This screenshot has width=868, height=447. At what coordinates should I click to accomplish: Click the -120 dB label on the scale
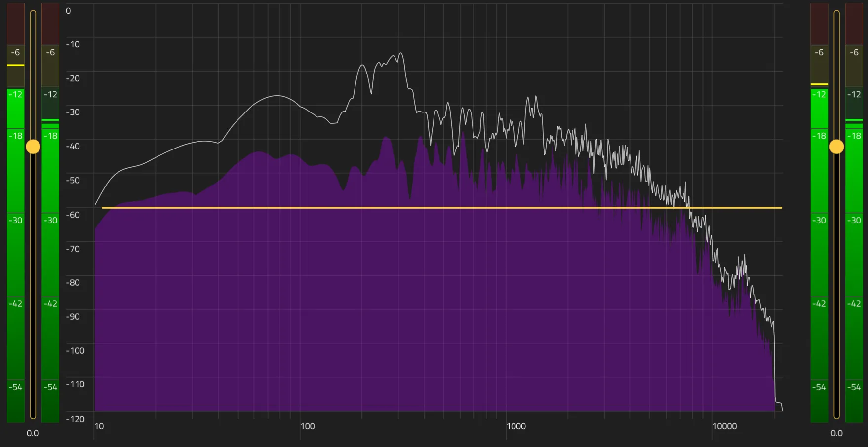76,419
